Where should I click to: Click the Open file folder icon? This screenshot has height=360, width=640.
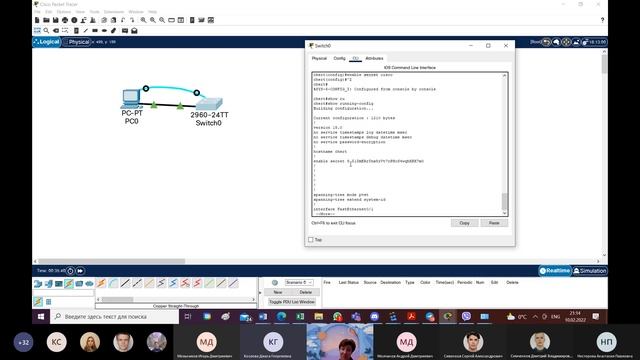pyautogui.click(x=46, y=20)
